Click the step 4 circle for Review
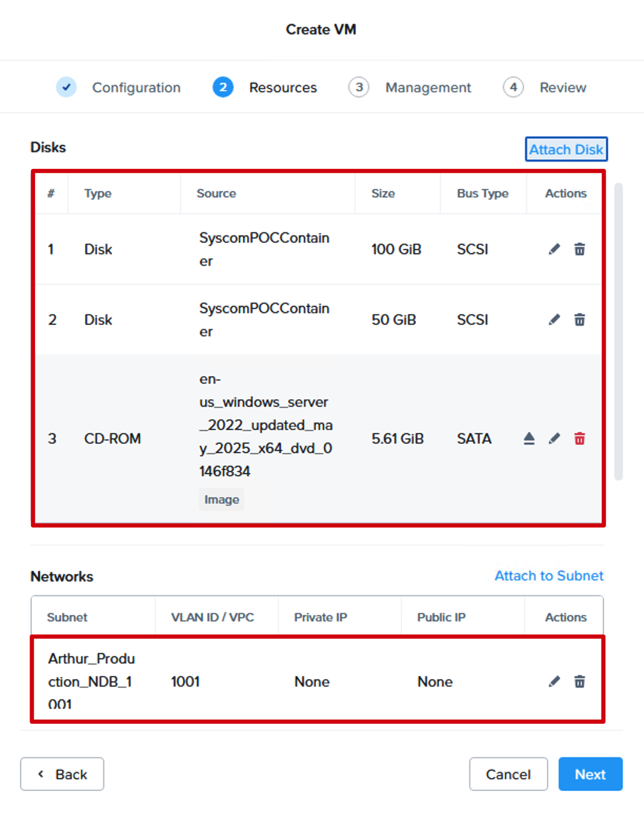The width and height of the screenshot is (644, 820). pos(514,87)
